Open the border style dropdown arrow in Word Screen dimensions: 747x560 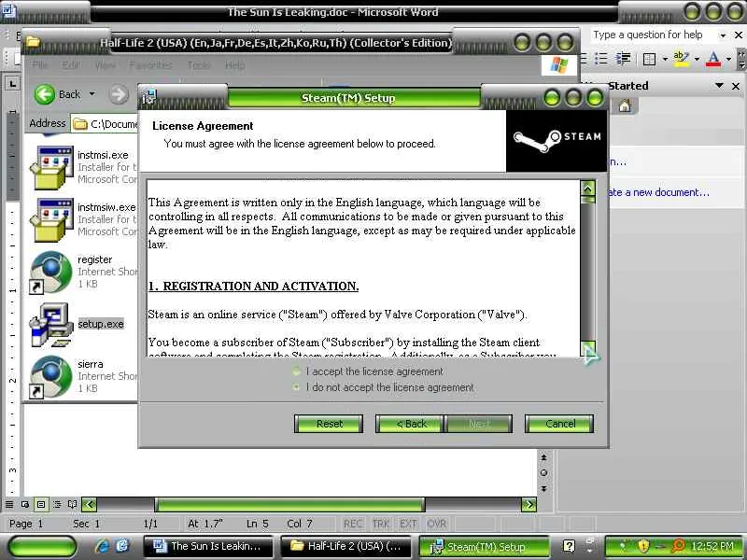(665, 60)
